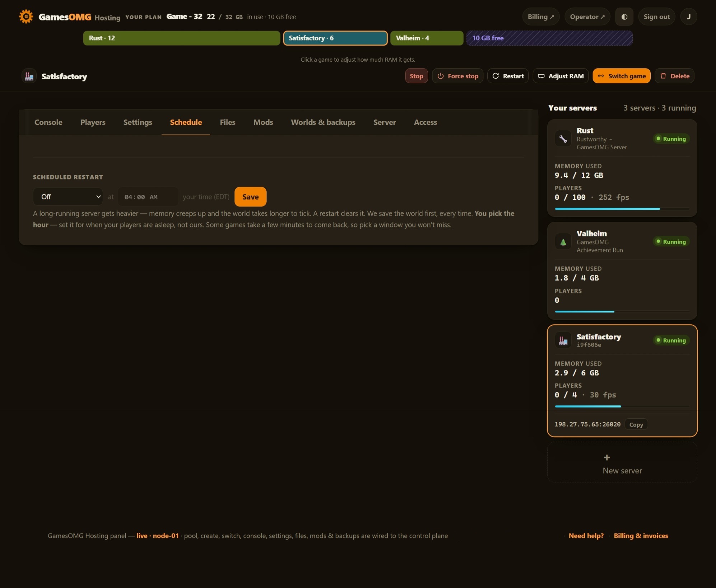The width and height of the screenshot is (716, 588).
Task: Sign out of the panel
Action: [656, 17]
